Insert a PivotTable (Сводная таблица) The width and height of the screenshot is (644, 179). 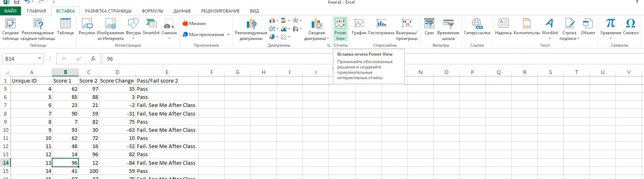click(x=10, y=28)
